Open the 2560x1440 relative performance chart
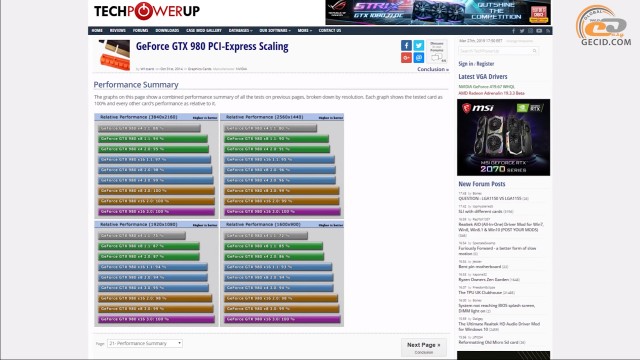Image resolution: width=640 pixels, height=360 pixels. click(282, 165)
